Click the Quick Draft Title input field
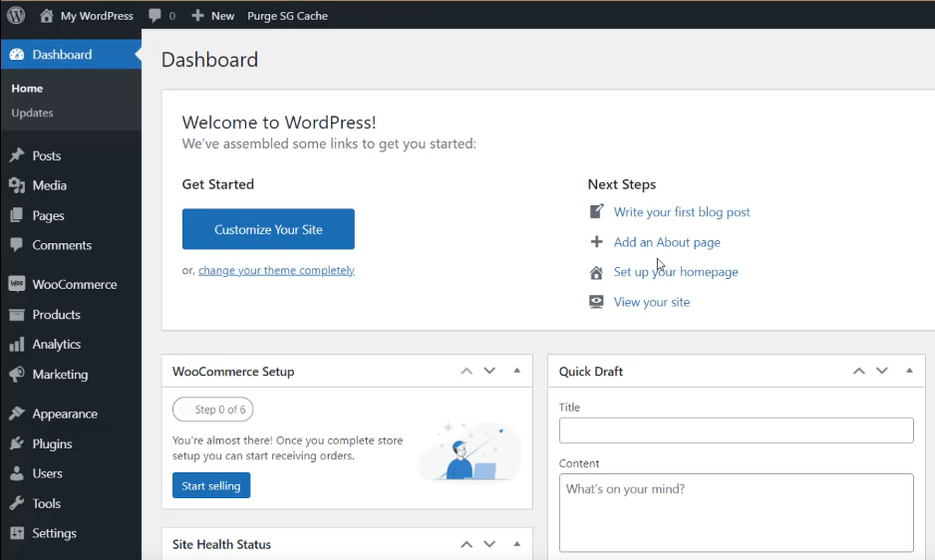The width and height of the screenshot is (935, 560). pos(736,430)
